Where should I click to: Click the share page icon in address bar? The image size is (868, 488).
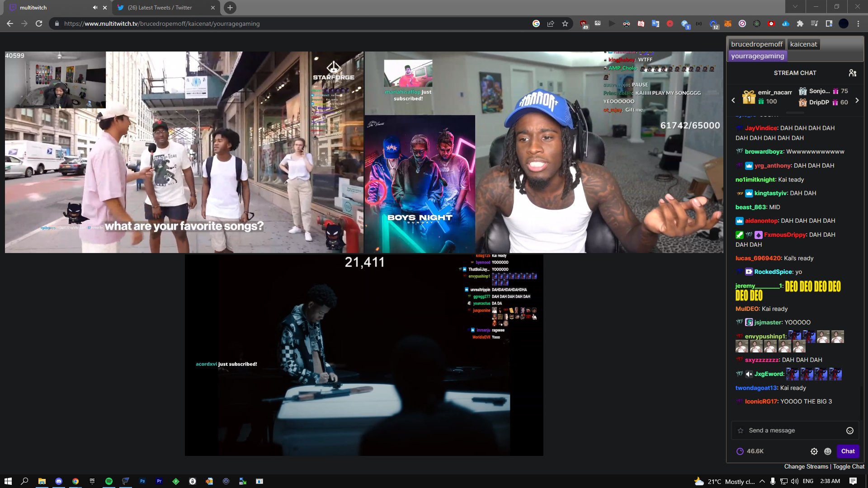551,23
